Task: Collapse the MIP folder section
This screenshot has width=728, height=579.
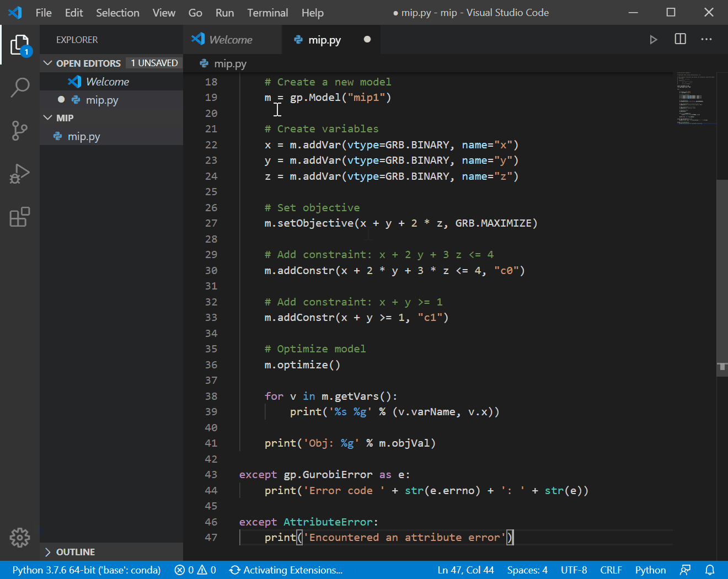Action: [49, 117]
